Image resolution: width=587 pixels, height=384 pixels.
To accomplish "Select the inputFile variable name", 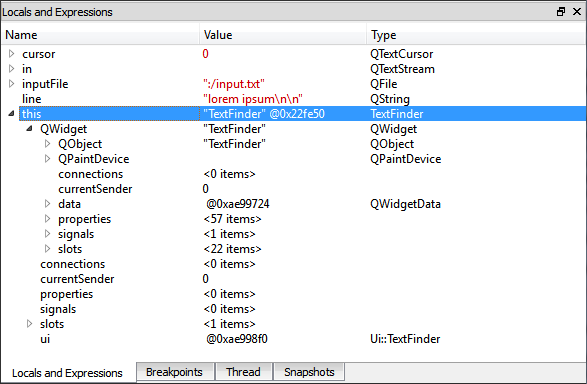I will [x=45, y=84].
